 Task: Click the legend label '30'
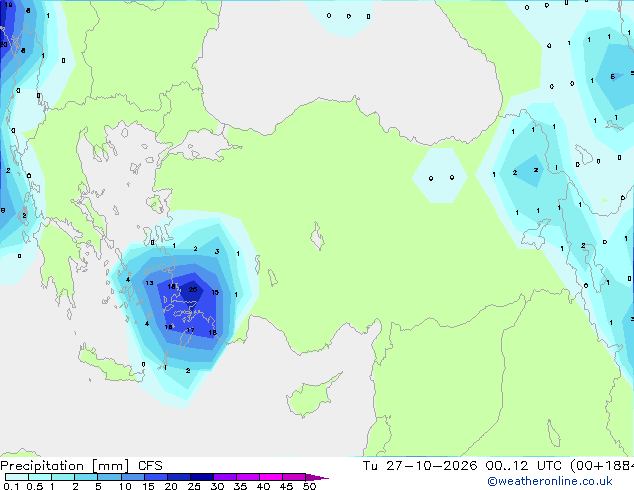pos(217,486)
